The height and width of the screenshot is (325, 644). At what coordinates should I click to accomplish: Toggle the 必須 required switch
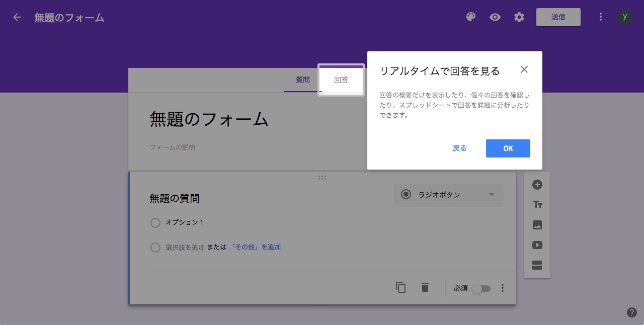[x=481, y=289]
